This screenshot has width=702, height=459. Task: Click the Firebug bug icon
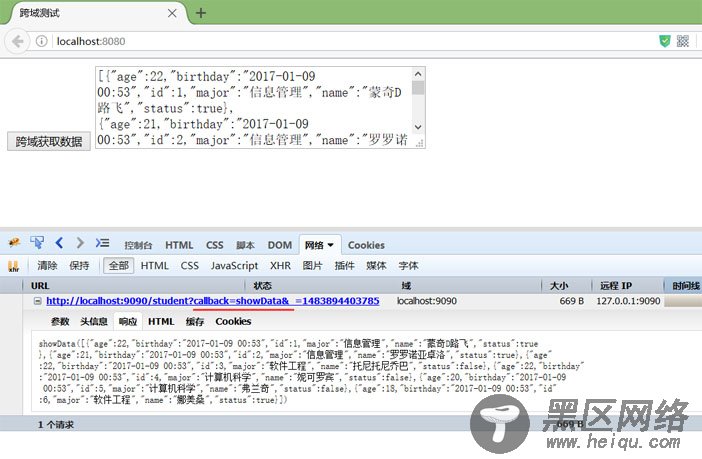coord(14,243)
